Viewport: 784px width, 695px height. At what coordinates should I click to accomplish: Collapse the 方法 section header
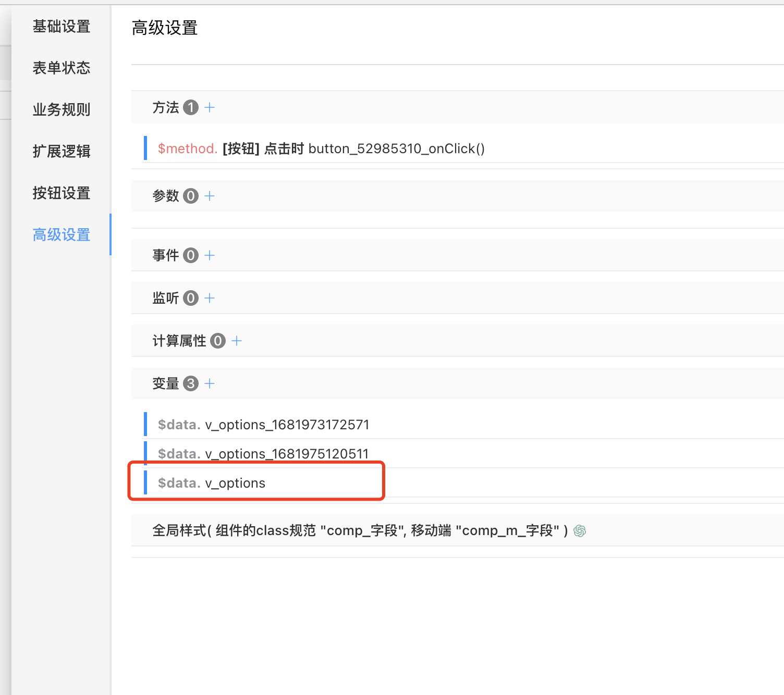pyautogui.click(x=166, y=107)
